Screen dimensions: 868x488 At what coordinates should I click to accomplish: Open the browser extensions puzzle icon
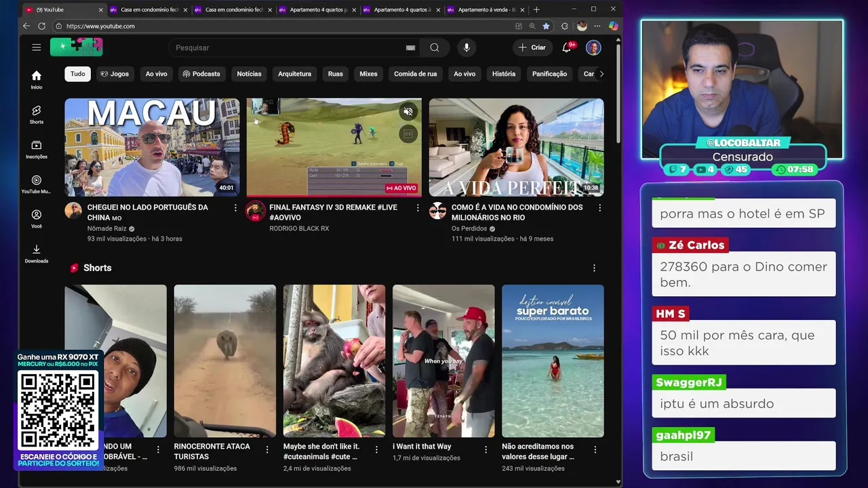click(x=564, y=26)
